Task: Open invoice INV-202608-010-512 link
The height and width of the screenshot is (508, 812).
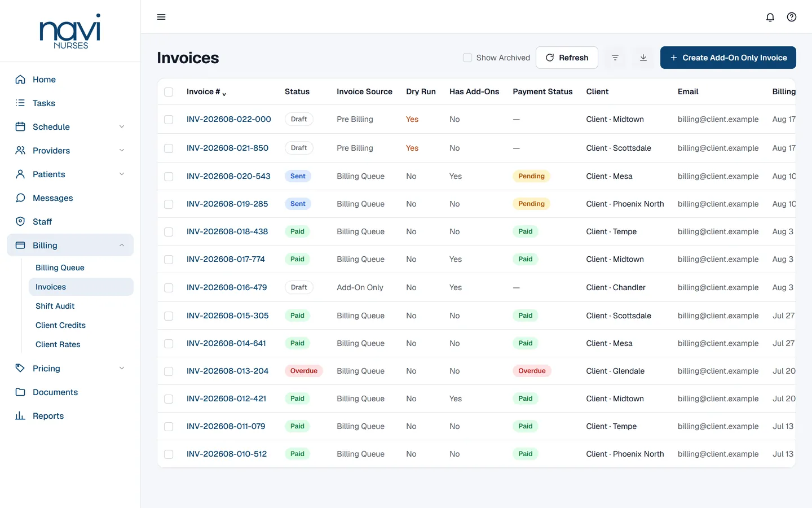Action: tap(227, 454)
